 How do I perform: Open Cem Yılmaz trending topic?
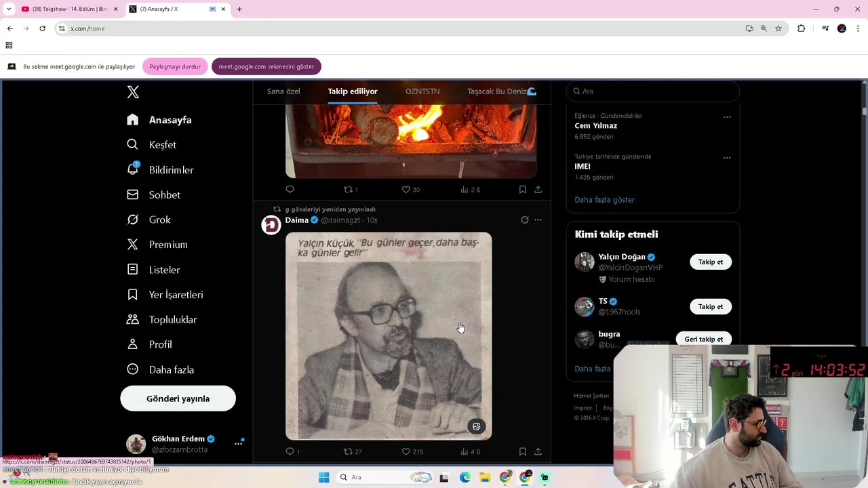596,126
